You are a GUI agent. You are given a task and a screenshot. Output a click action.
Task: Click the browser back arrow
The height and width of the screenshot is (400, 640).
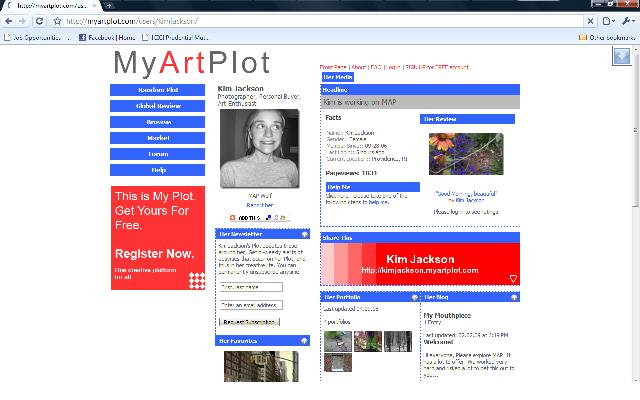8,20
